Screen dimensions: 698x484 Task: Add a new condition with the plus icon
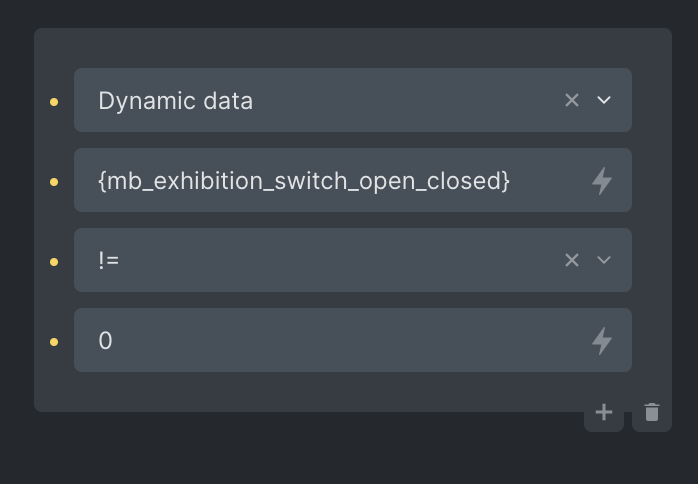pyautogui.click(x=604, y=412)
